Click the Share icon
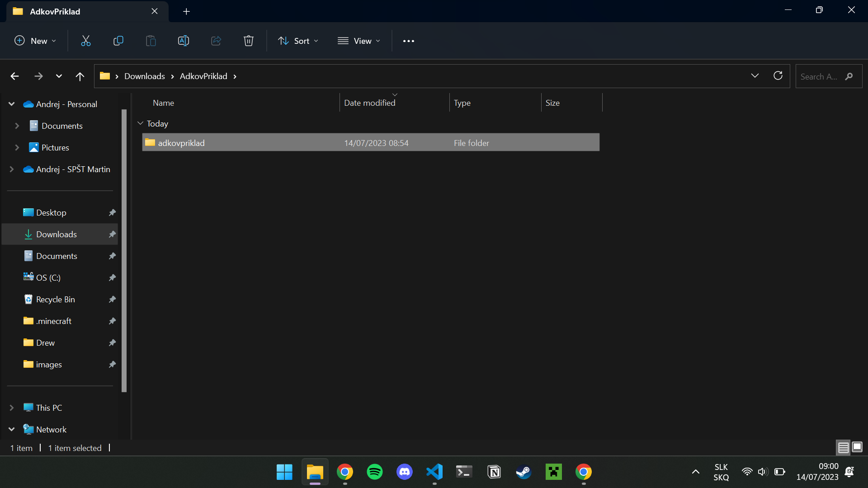The height and width of the screenshot is (488, 868). 216,41
